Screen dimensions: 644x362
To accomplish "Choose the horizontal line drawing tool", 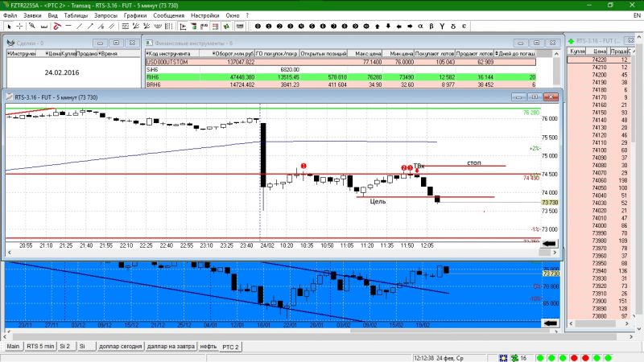I will [x=68, y=27].
